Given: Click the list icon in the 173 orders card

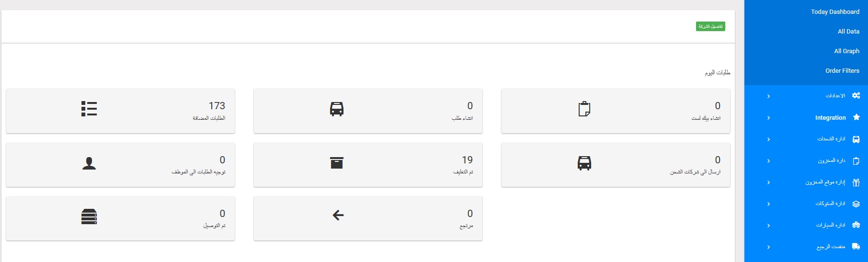Looking at the screenshot, I should coord(89,109).
